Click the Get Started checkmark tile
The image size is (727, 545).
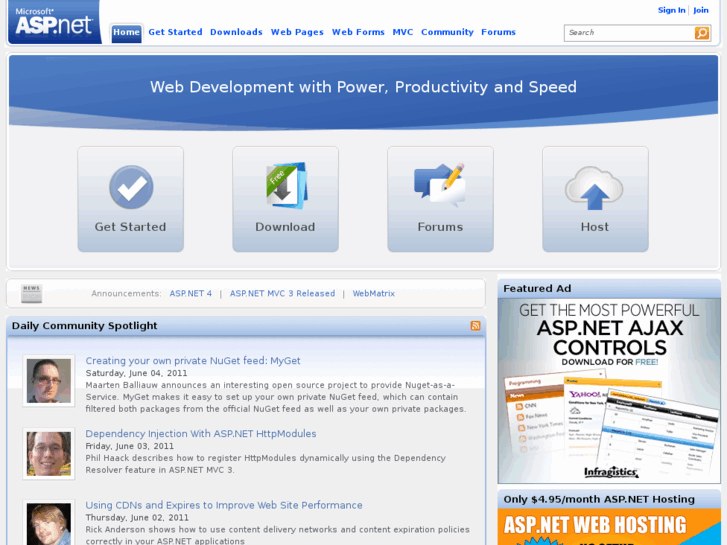(131, 199)
